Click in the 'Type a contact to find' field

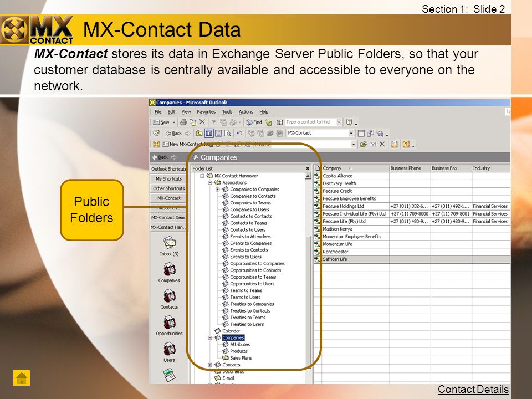tap(310, 122)
